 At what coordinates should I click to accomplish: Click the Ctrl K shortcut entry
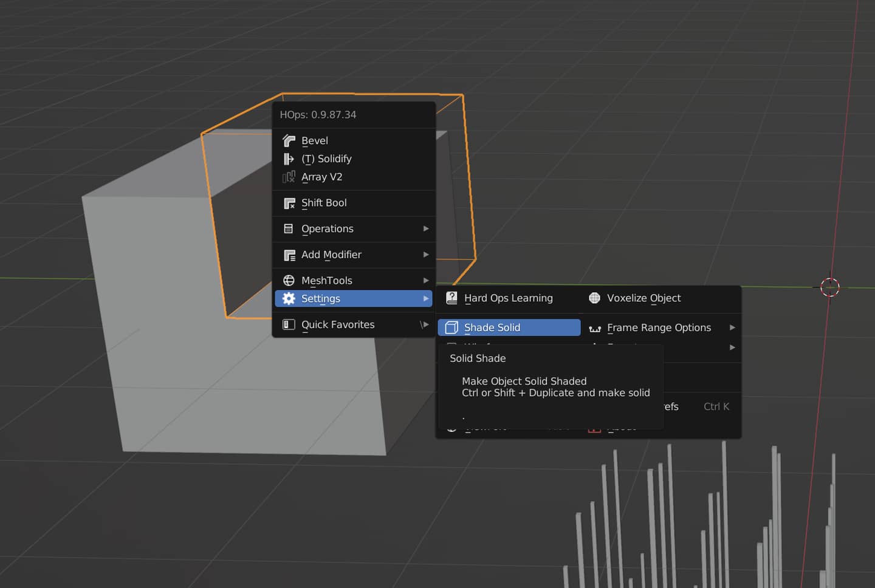(716, 407)
